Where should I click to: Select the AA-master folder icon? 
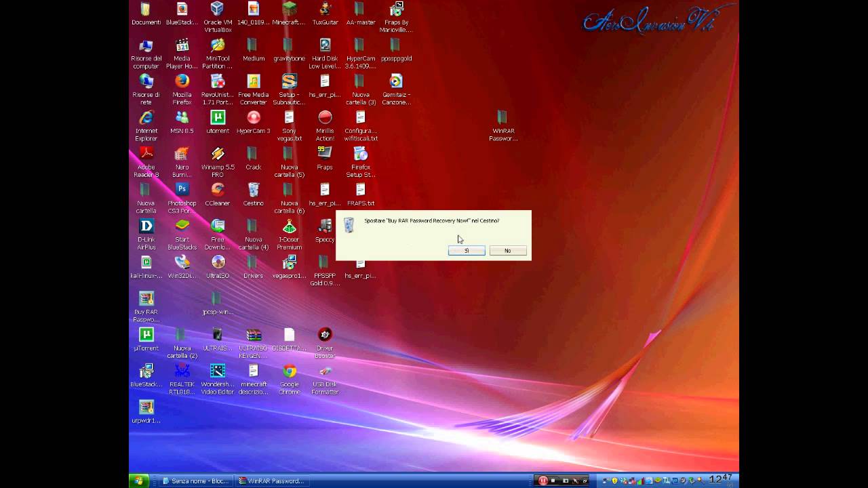coord(361,14)
